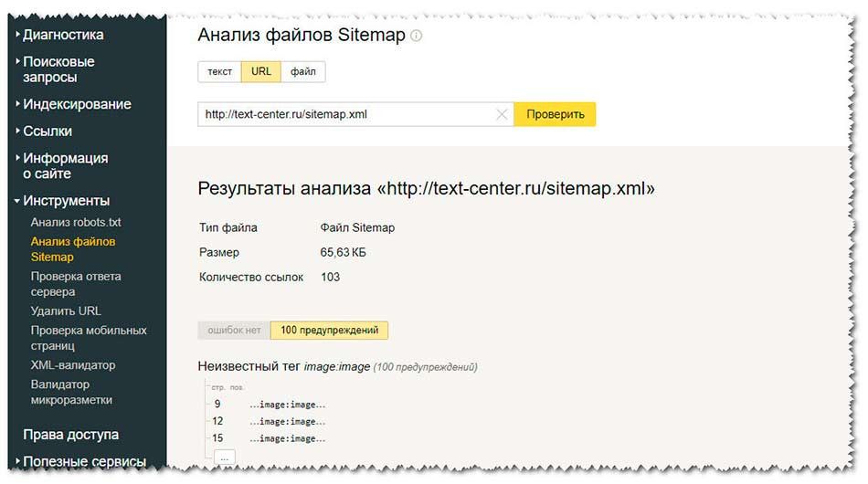This screenshot has width=868, height=484.
Task: Open the Удалить URL tool
Action: (x=66, y=311)
